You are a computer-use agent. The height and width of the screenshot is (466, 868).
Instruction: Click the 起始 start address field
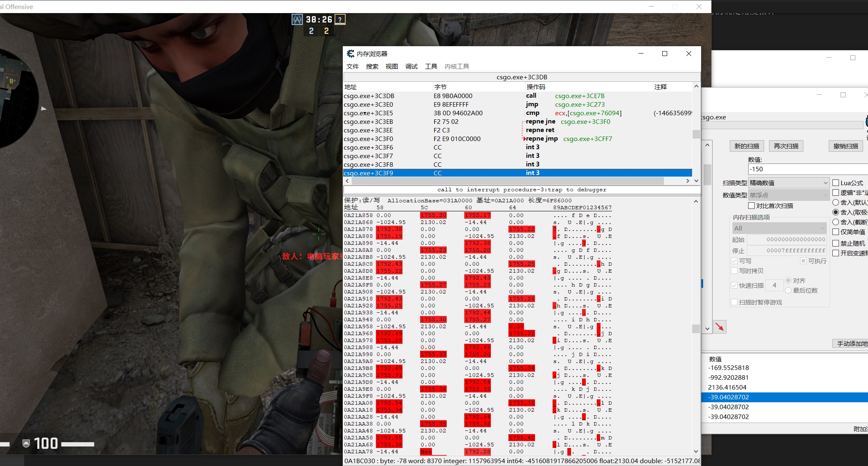[x=787, y=240]
